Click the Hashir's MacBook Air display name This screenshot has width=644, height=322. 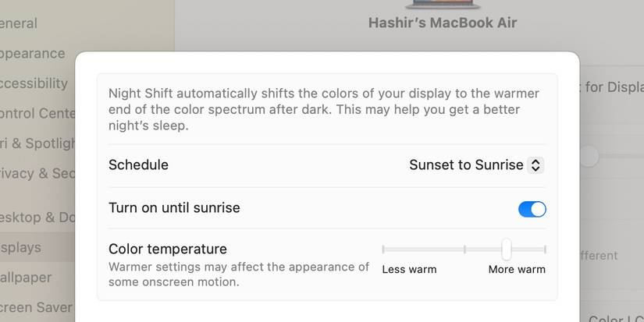tap(442, 23)
